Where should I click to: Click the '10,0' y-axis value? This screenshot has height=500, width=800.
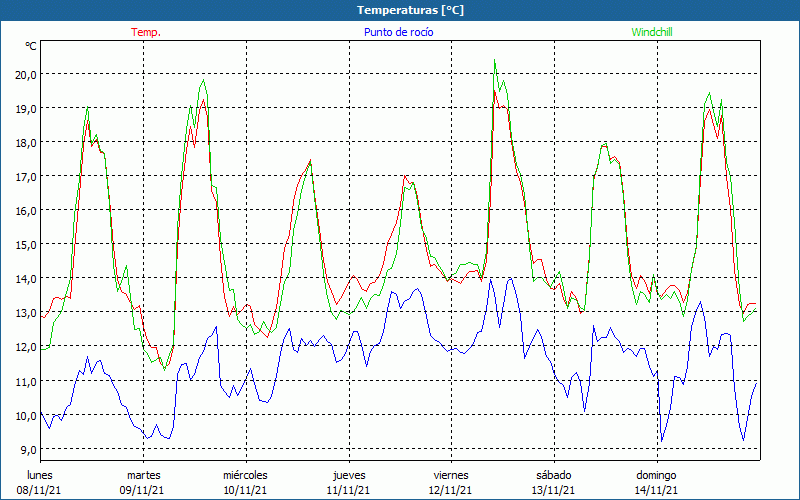pos(27,415)
